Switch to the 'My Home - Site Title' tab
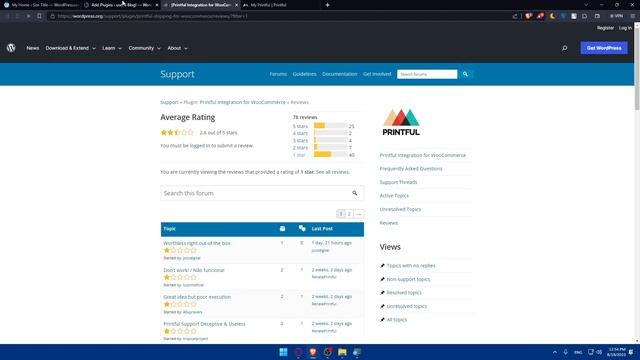 point(41,5)
